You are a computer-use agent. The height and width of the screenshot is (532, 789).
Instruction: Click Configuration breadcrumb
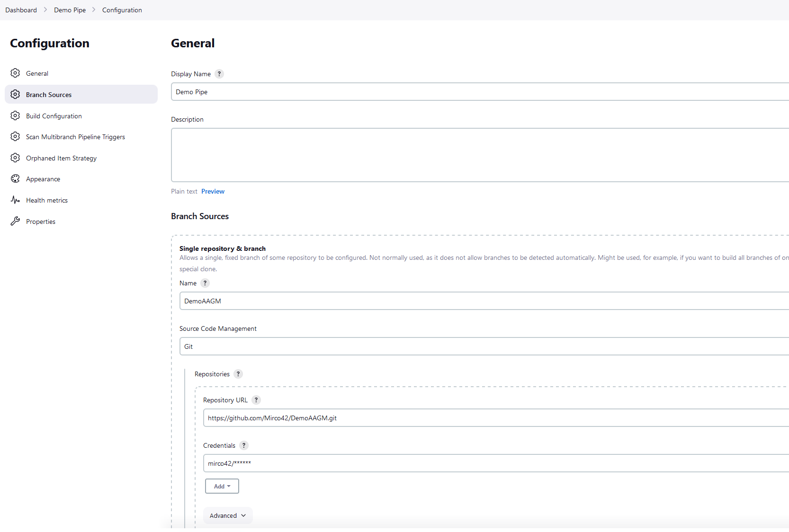click(x=122, y=10)
